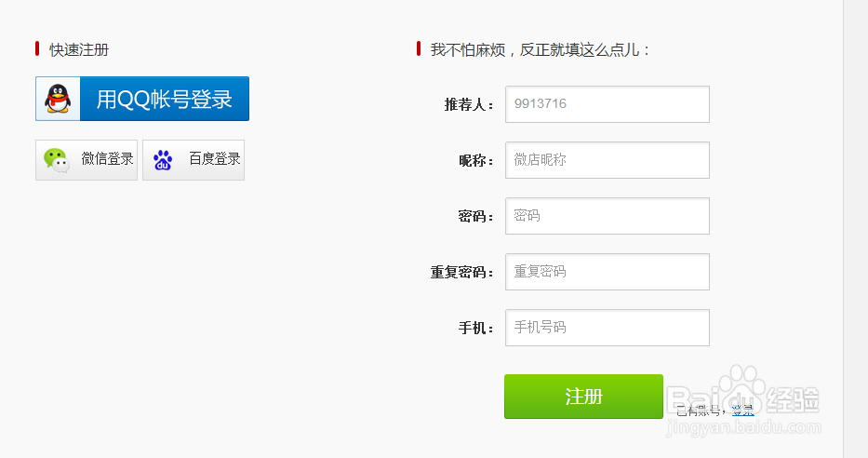Open the 登录 link beside 已有账号
Image resolution: width=868 pixels, height=458 pixels.
pyautogui.click(x=741, y=410)
